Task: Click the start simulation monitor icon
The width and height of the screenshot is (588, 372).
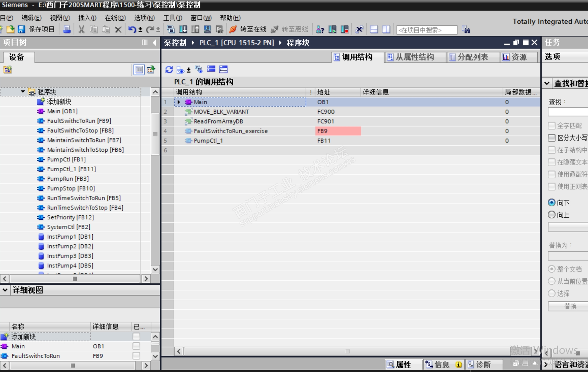Action: tap(208, 29)
